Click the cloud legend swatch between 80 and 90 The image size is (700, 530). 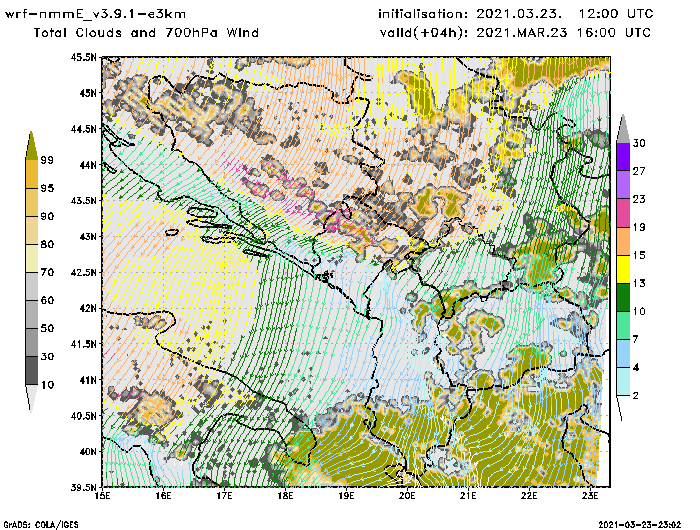click(32, 230)
